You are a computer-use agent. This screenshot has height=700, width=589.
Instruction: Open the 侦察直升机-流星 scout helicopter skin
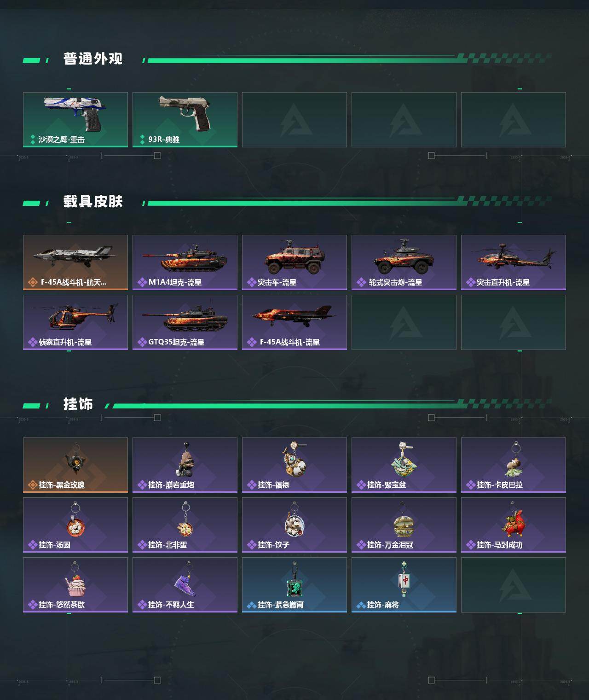click(75, 322)
